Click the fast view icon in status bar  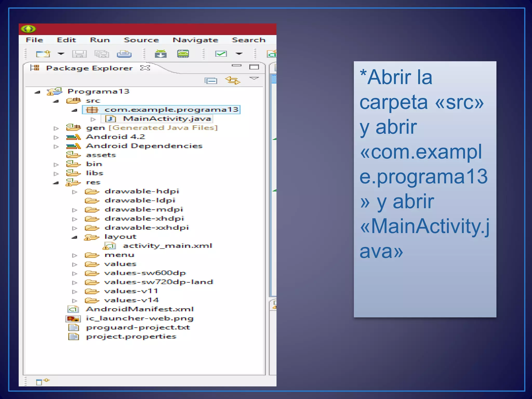[x=43, y=382]
